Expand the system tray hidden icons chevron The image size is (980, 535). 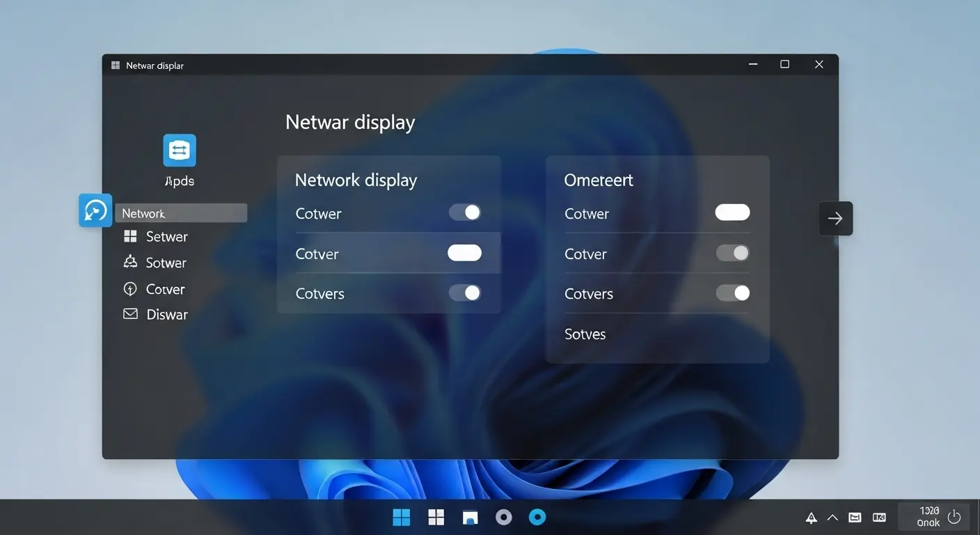pos(832,518)
